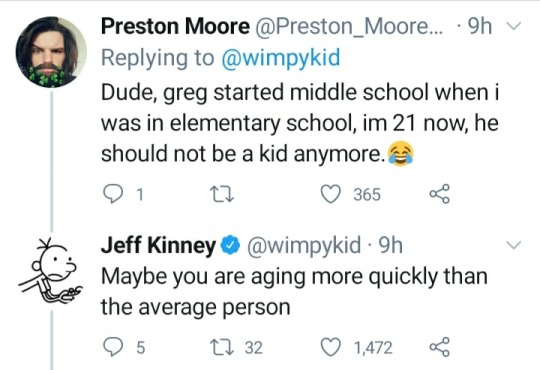Open Preston Moore's tweet options chevron
The width and height of the screenshot is (540, 370).
click(x=513, y=26)
